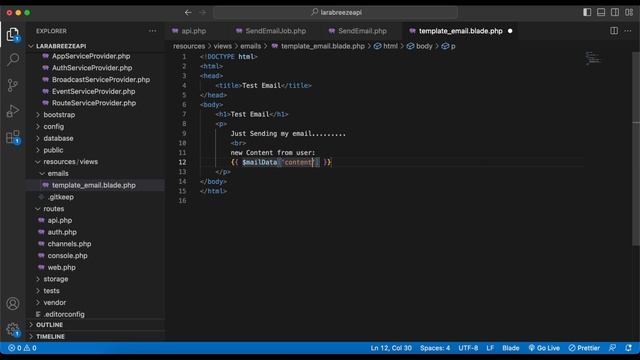Click the errors and warnings status indicator
The height and width of the screenshot is (360, 640).
[22, 348]
